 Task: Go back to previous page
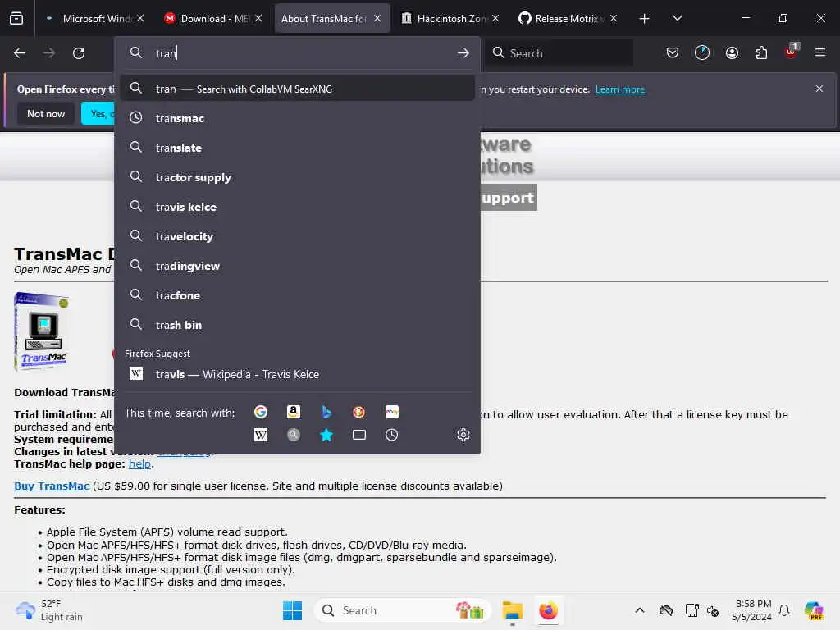click(20, 53)
